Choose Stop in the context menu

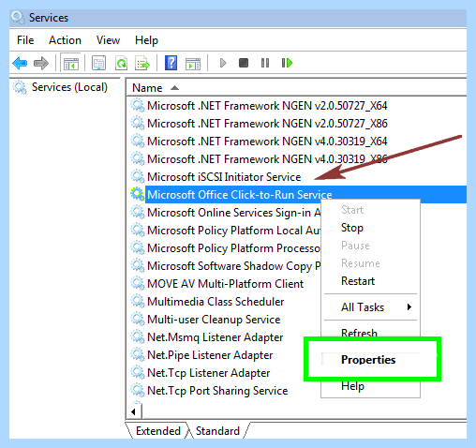[352, 228]
